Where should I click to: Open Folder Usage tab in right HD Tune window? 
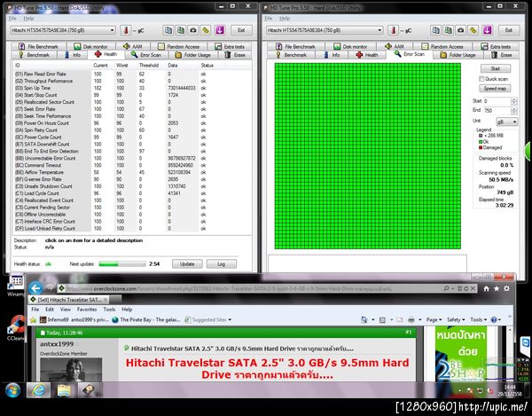[458, 55]
